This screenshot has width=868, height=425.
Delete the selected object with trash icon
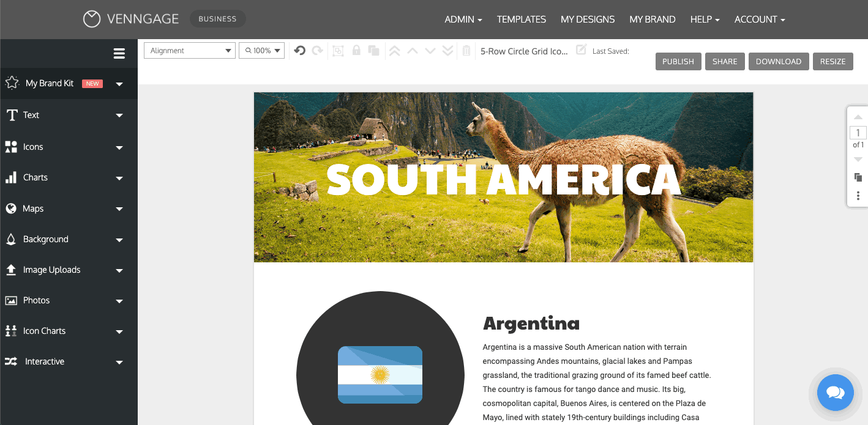click(466, 51)
